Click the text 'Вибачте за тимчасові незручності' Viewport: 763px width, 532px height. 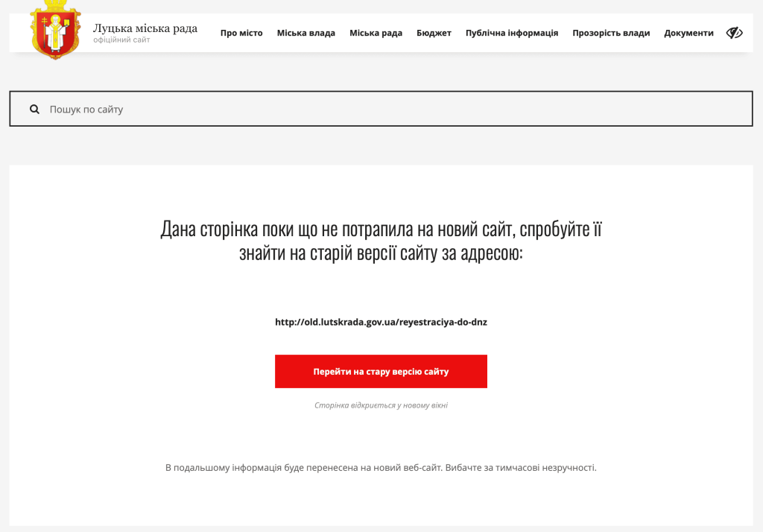(x=521, y=468)
